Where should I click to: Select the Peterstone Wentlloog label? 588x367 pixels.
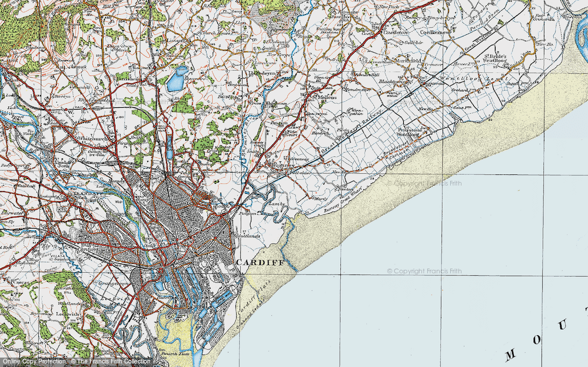[x=408, y=132]
